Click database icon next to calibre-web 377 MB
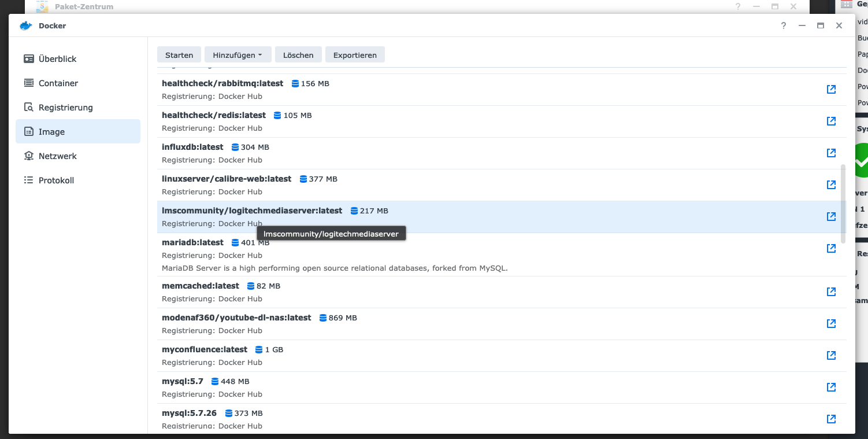The height and width of the screenshot is (439, 868). coord(303,179)
